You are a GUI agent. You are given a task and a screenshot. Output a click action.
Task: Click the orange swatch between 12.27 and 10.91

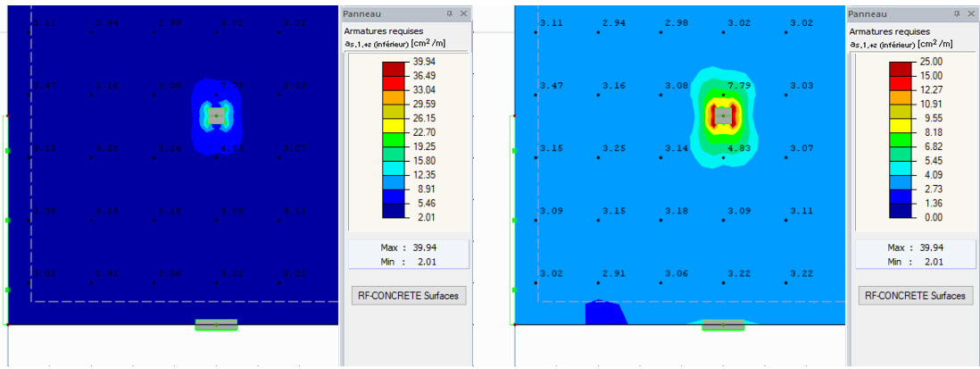coord(900,96)
